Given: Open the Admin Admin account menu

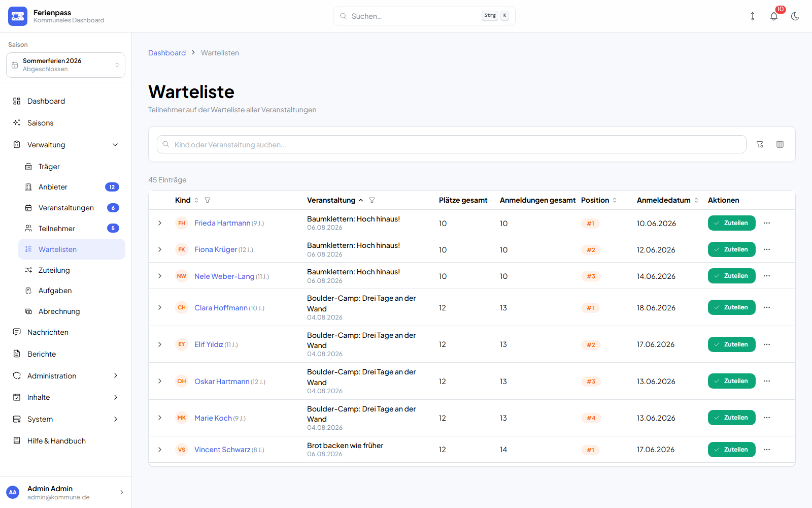Looking at the screenshot, I should coord(65,492).
